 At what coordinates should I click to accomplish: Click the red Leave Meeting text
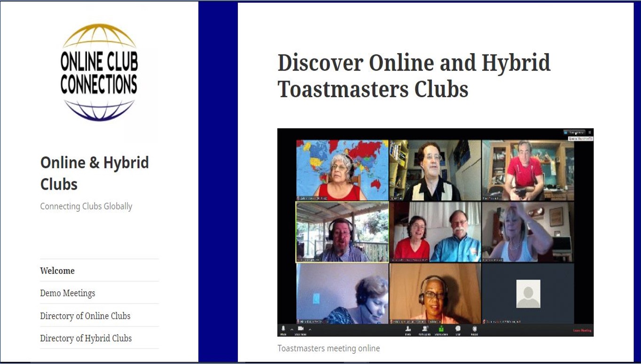pyautogui.click(x=582, y=330)
